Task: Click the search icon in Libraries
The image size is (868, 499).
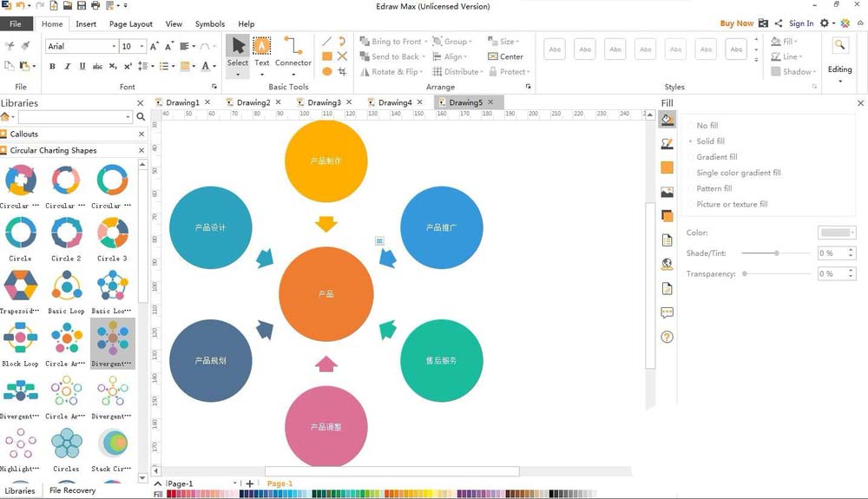Action: click(141, 117)
